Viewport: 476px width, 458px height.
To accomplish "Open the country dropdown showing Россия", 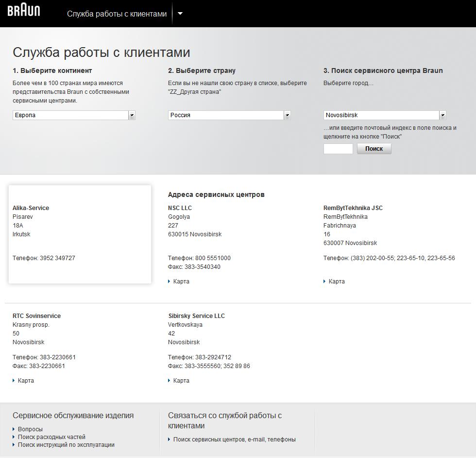I will pyautogui.click(x=229, y=115).
